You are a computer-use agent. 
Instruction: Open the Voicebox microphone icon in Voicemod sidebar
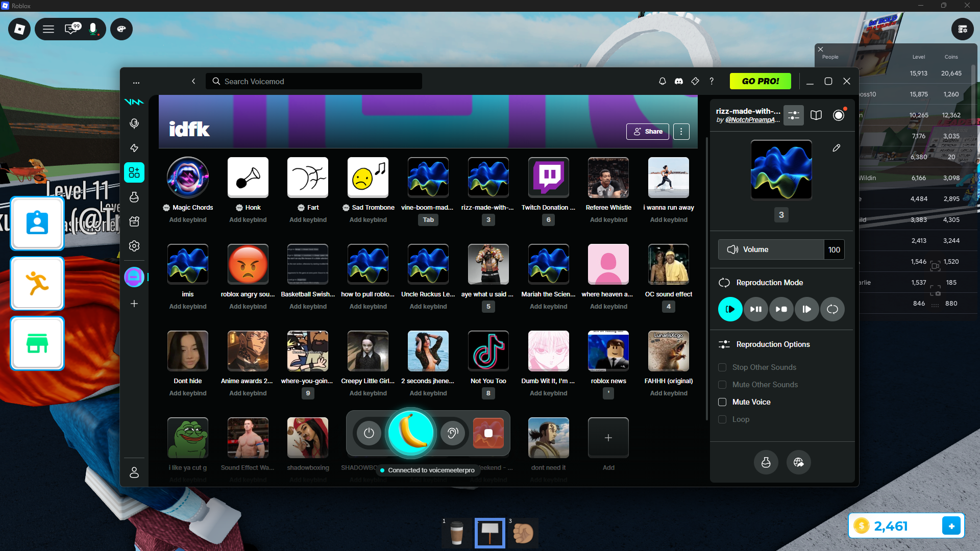coord(134,123)
